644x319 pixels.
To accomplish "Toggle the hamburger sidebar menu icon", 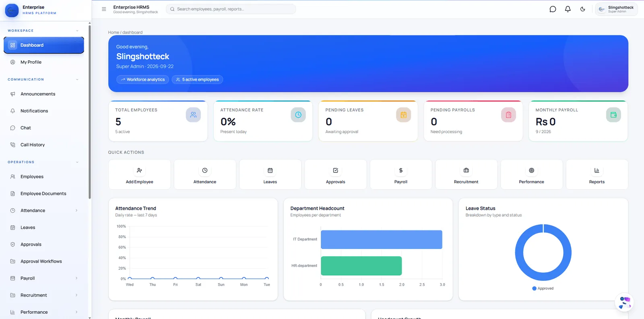I will 104,9.
